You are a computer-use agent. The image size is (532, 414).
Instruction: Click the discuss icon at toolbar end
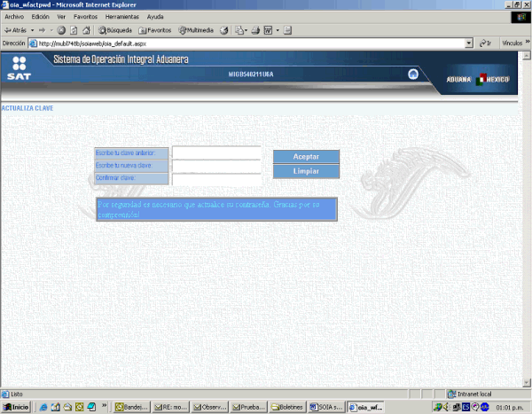coord(287,30)
